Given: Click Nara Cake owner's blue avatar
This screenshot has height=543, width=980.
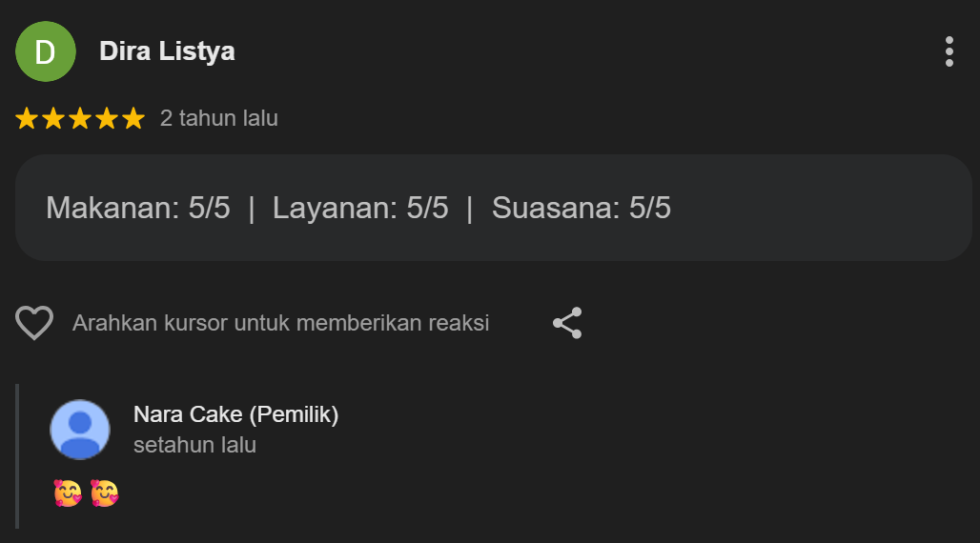Looking at the screenshot, I should tap(80, 430).
